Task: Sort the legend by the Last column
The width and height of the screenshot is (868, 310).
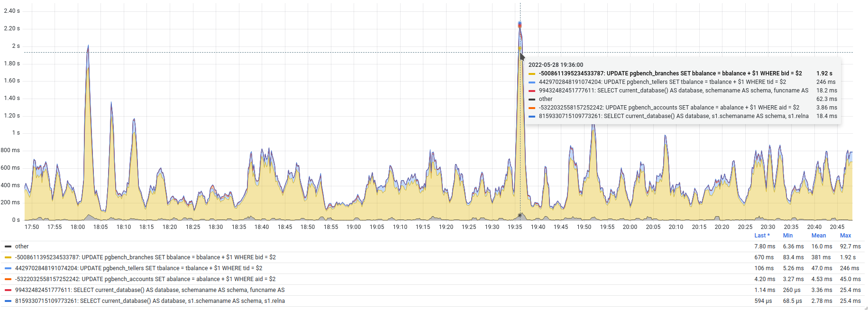Action: (x=762, y=236)
